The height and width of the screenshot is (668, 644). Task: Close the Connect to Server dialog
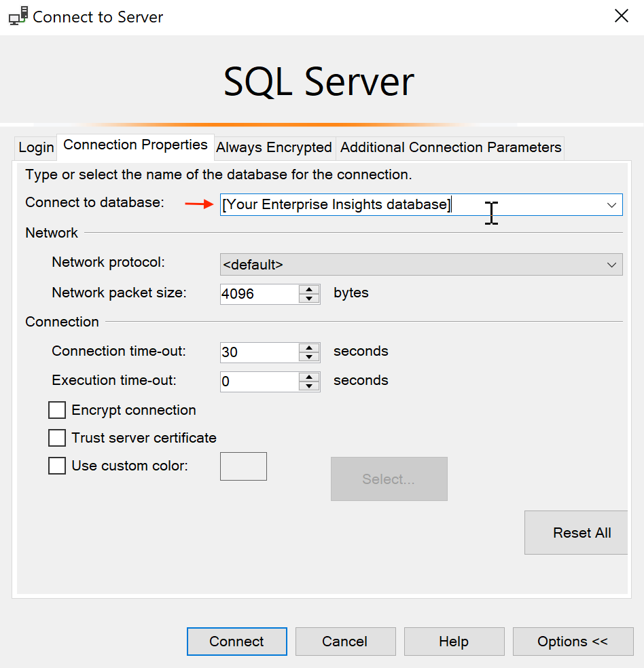[621, 16]
